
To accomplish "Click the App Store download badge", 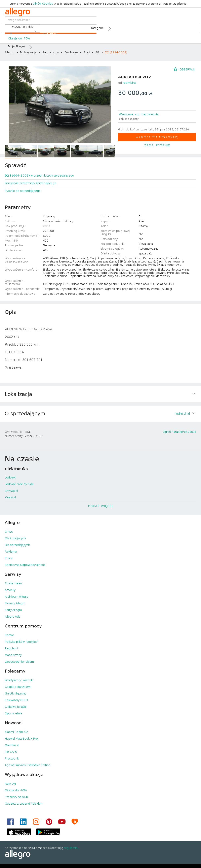I will tap(19, 832).
